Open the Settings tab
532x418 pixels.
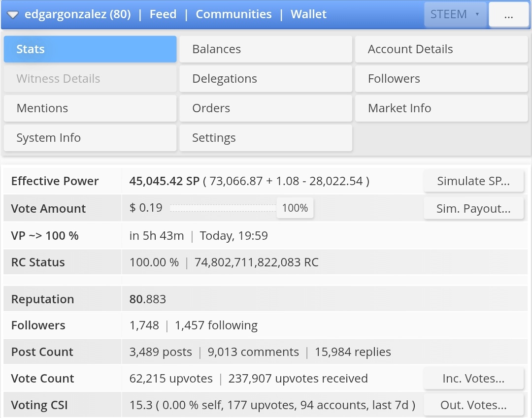(266, 138)
